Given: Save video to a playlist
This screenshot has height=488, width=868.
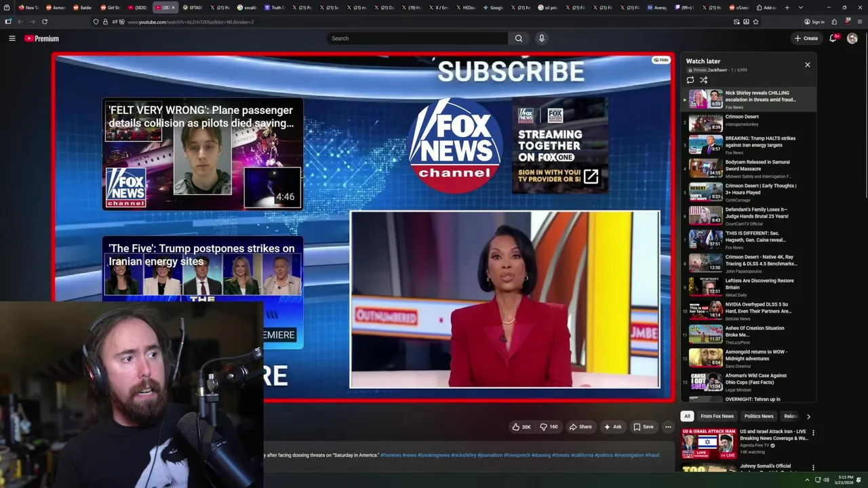Looking at the screenshot, I should (644, 427).
